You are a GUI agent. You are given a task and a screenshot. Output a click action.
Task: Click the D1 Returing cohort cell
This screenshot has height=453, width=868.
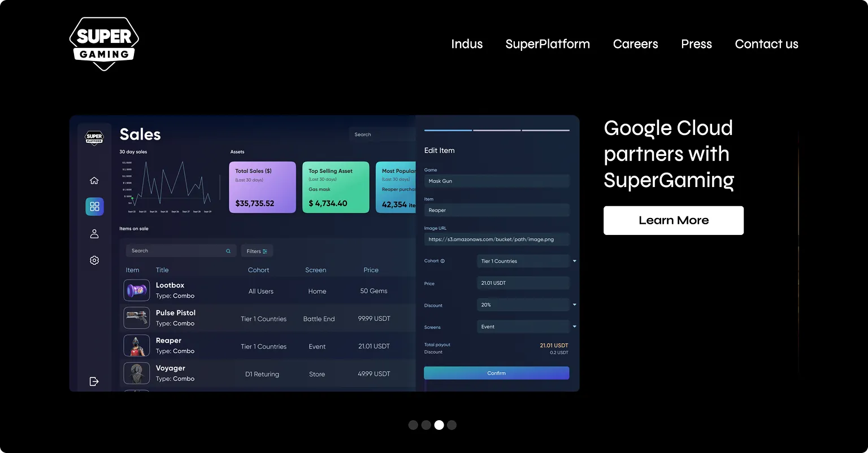point(262,374)
